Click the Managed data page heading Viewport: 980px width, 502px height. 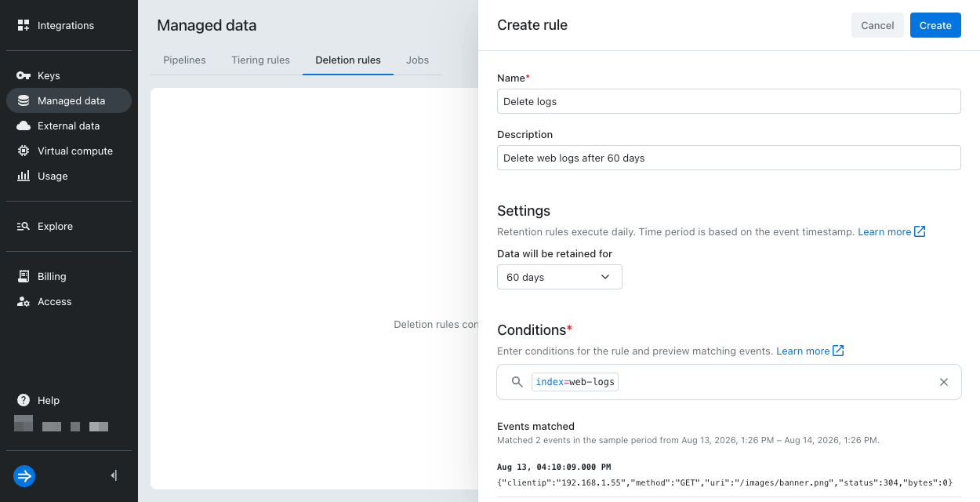pyautogui.click(x=207, y=25)
